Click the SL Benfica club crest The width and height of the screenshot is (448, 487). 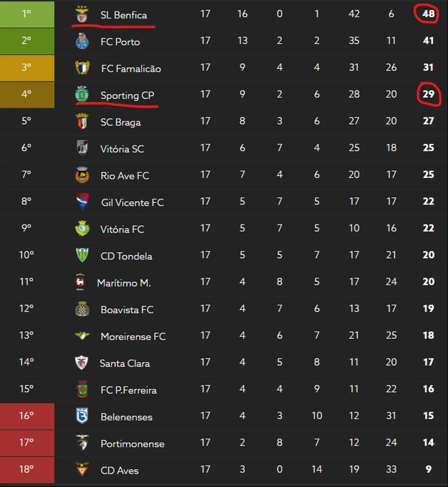[82, 14]
